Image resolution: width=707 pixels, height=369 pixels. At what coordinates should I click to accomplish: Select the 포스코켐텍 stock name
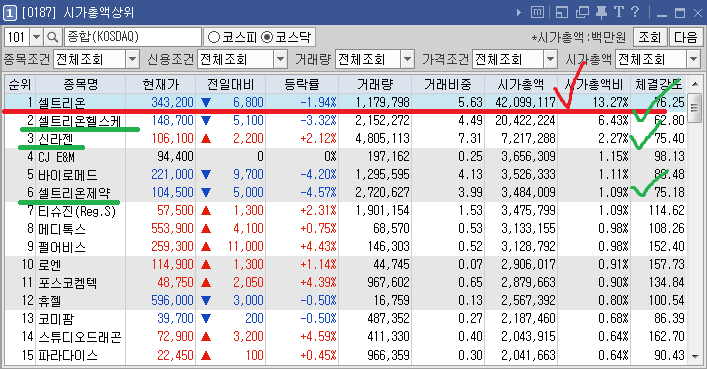68,283
